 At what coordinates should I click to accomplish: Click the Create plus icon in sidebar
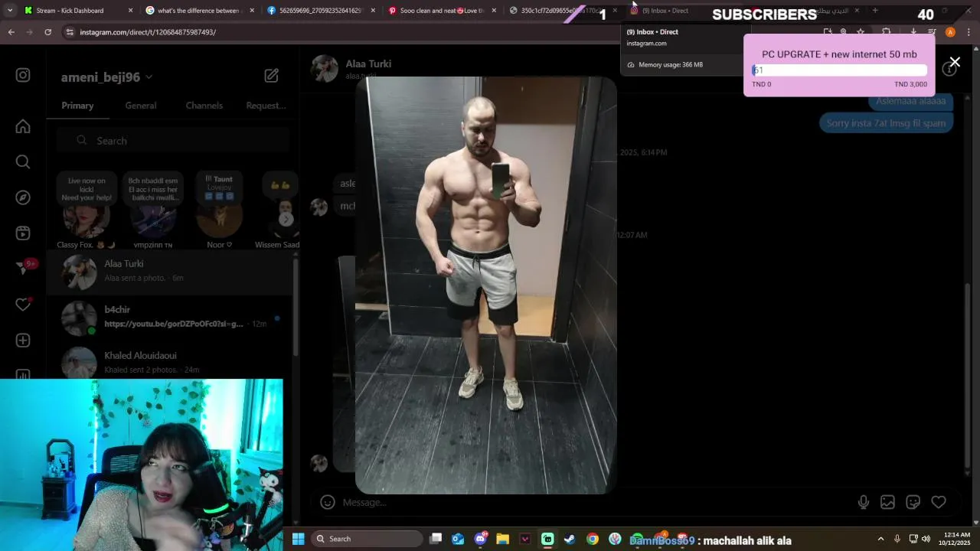[23, 340]
